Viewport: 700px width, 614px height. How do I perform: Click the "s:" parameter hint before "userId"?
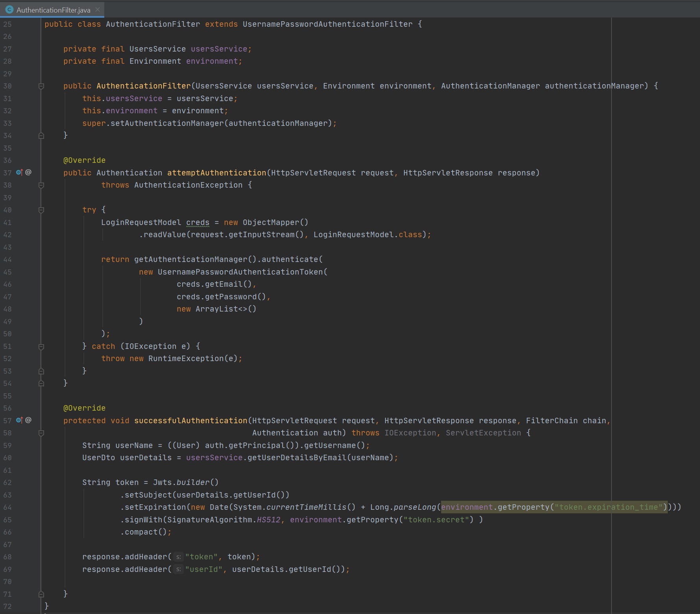pyautogui.click(x=178, y=570)
